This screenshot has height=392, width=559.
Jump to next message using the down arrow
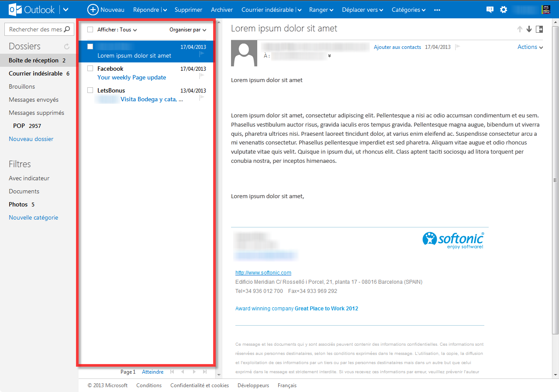point(529,29)
